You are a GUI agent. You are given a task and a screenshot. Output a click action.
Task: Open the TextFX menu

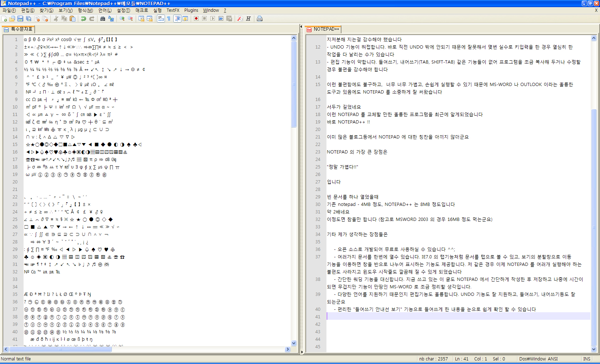coord(173,10)
